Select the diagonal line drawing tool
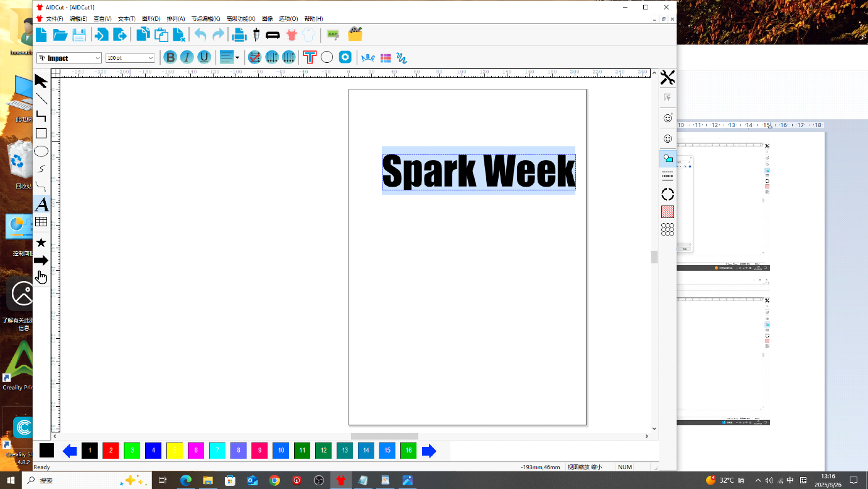 click(x=41, y=99)
